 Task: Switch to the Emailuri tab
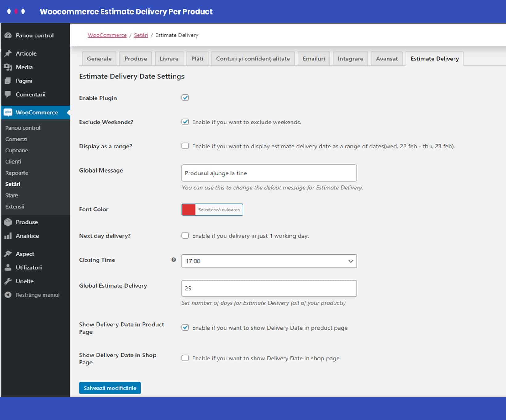coord(314,59)
